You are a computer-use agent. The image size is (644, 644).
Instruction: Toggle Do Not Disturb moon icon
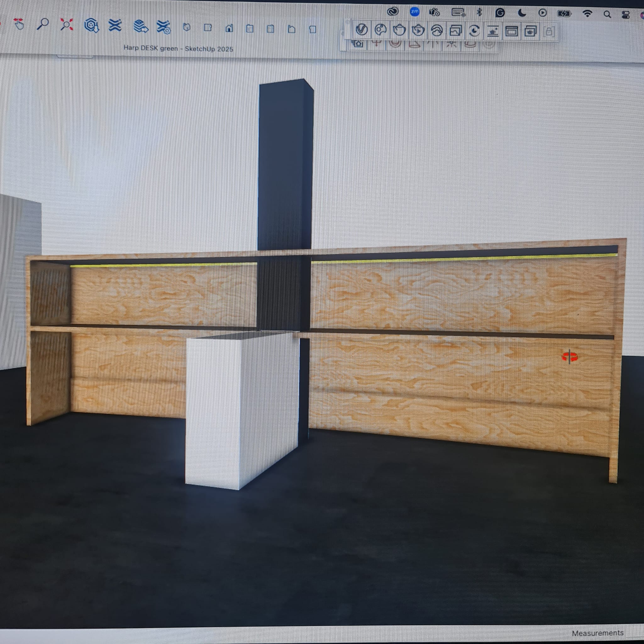click(x=522, y=13)
